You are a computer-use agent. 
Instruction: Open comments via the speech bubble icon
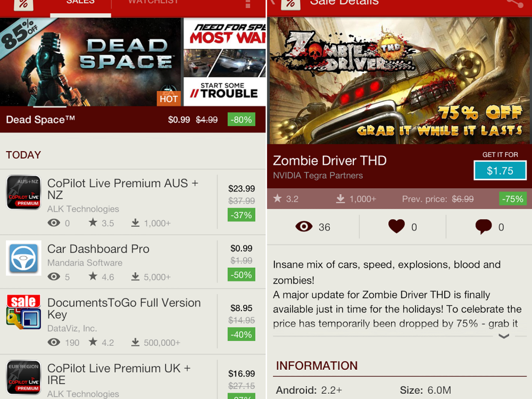(484, 227)
